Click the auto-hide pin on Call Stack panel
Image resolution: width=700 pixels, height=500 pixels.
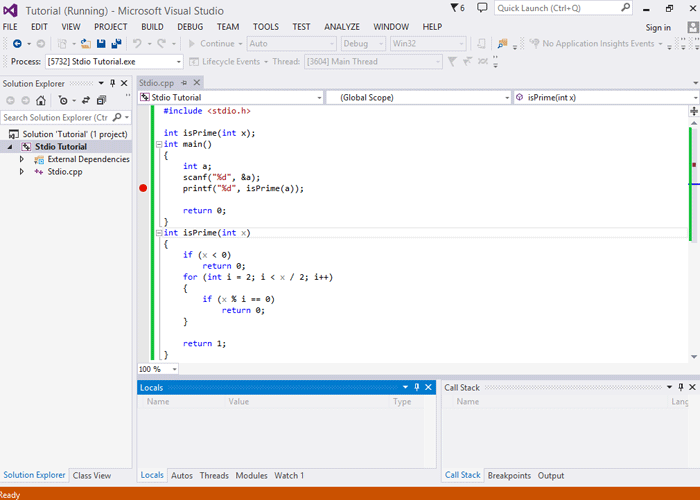pos(680,387)
